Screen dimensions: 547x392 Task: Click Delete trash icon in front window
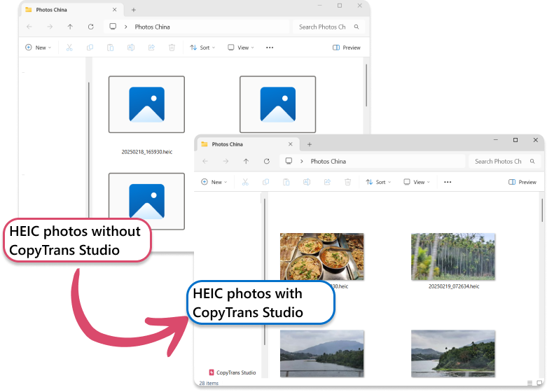tap(348, 182)
